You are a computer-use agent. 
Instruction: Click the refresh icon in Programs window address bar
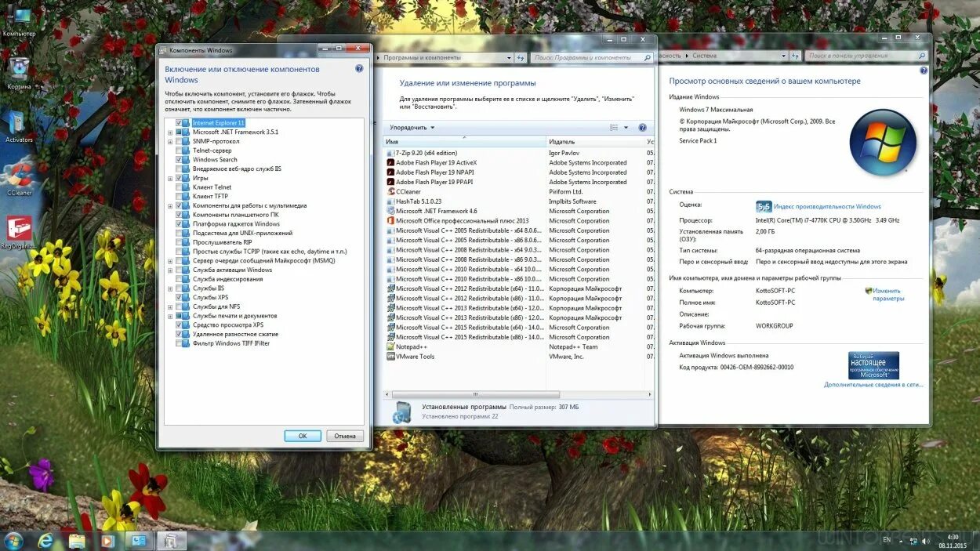pos(521,57)
